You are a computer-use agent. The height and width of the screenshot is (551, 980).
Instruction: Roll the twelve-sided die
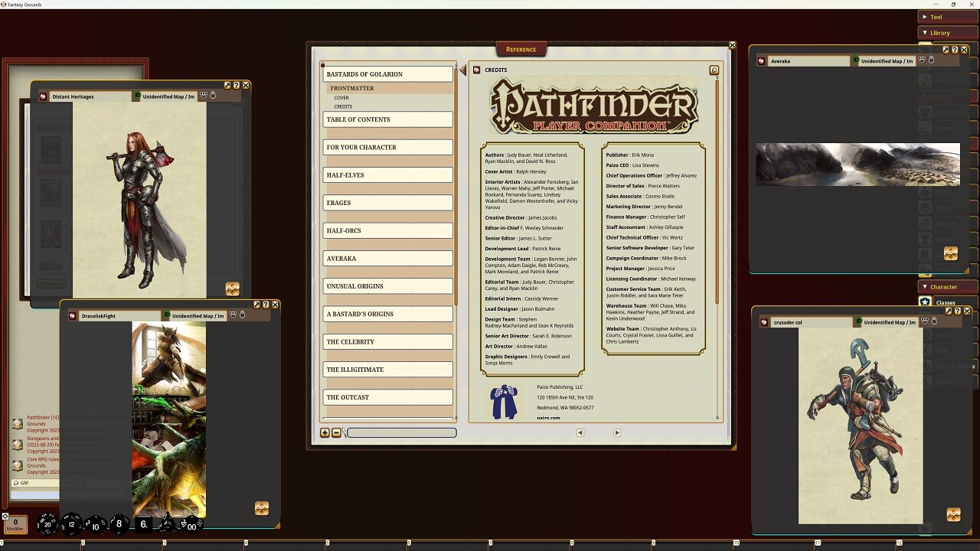pyautogui.click(x=70, y=524)
